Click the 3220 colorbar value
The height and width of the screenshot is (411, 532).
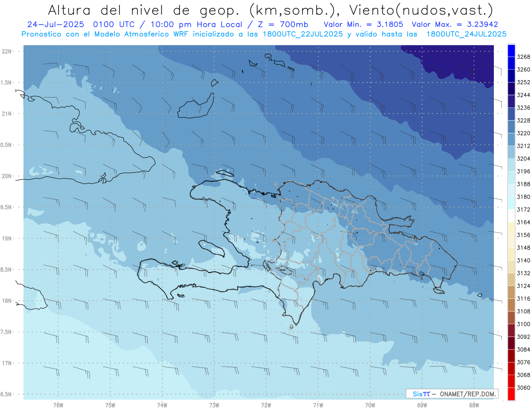click(x=524, y=133)
